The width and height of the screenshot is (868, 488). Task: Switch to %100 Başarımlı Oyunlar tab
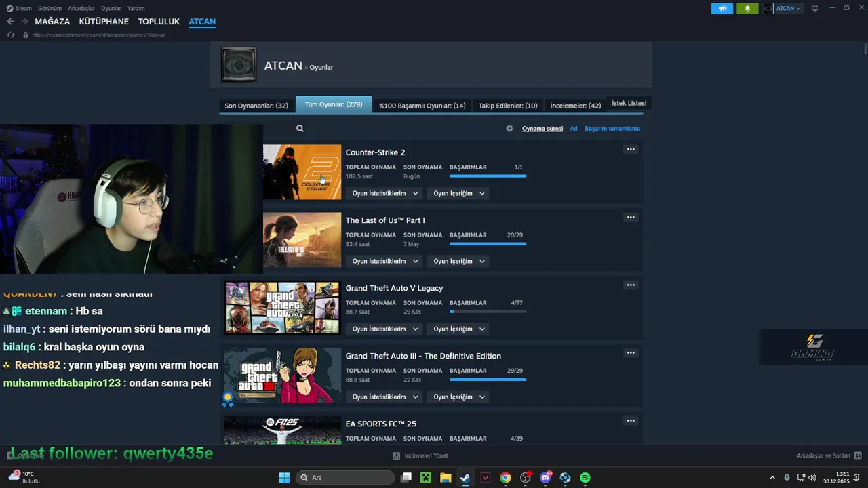pyautogui.click(x=422, y=106)
